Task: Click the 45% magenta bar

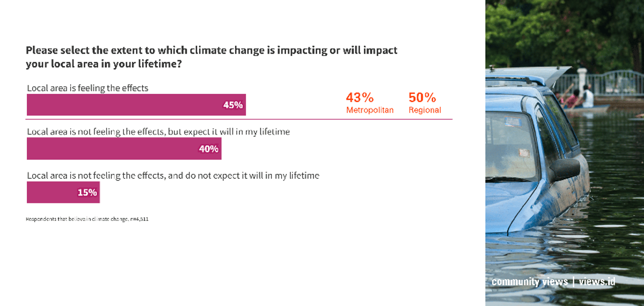Action: pyautogui.click(x=136, y=105)
